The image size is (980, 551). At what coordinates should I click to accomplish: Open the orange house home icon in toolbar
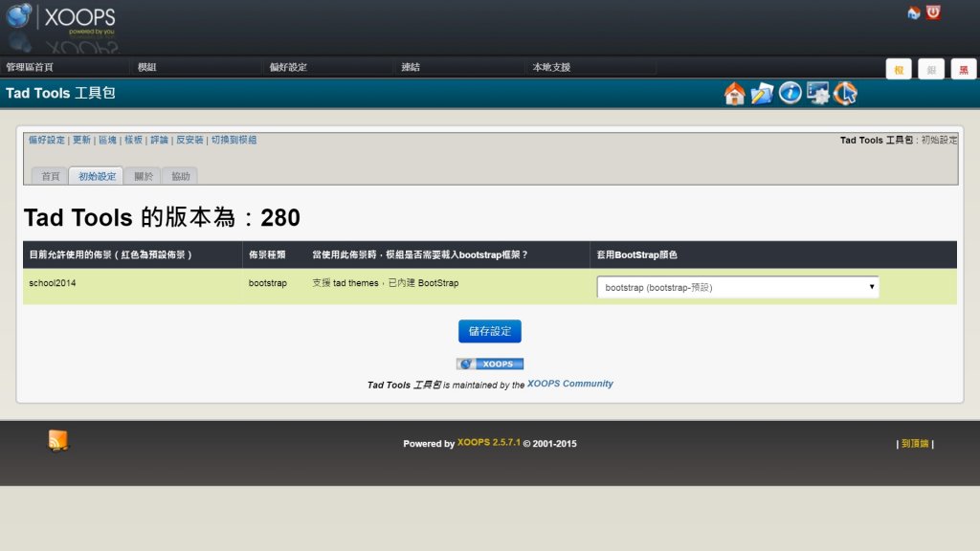coord(735,93)
